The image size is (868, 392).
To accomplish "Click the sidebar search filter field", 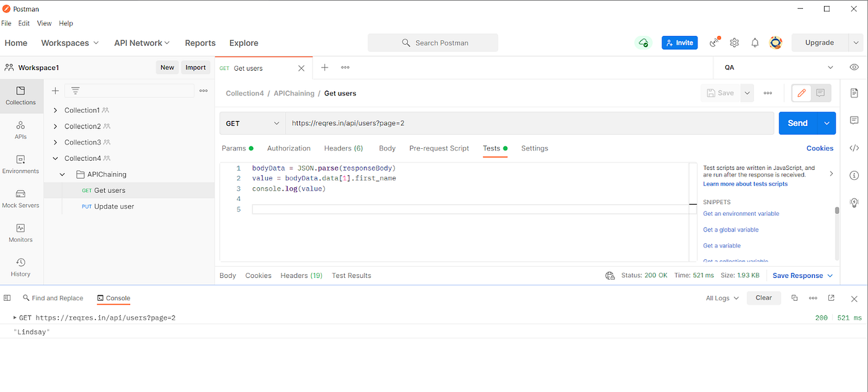I will 130,91.
